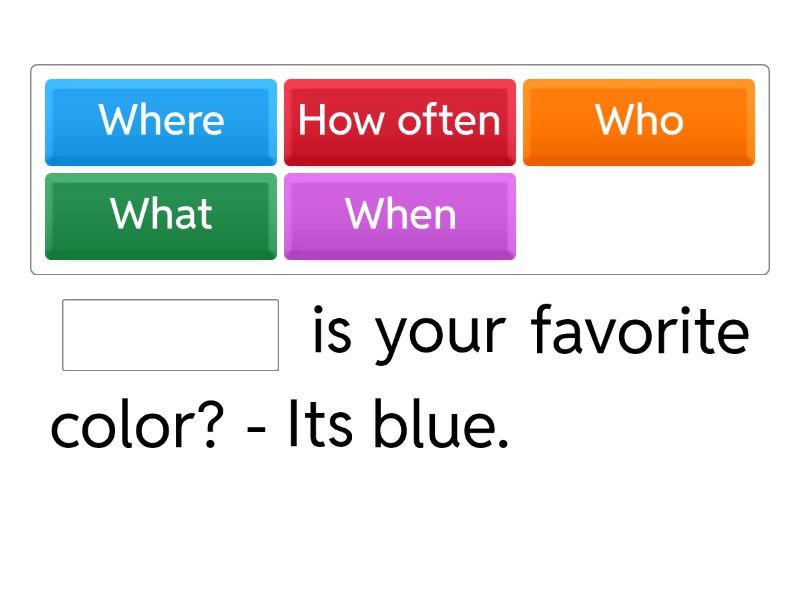The image size is (800, 600).
Task: Select the "What" answer tile
Action: (160, 215)
